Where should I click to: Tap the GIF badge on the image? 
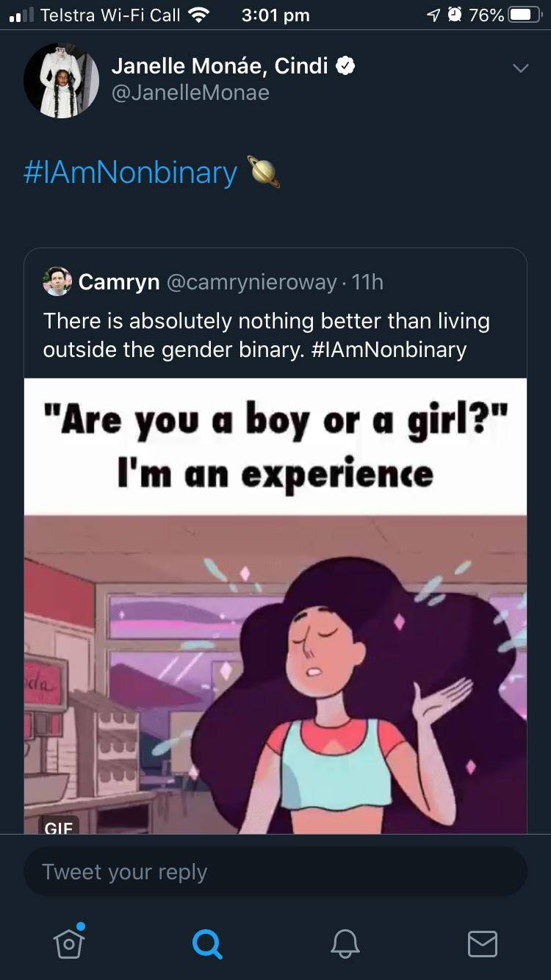pos(58,826)
